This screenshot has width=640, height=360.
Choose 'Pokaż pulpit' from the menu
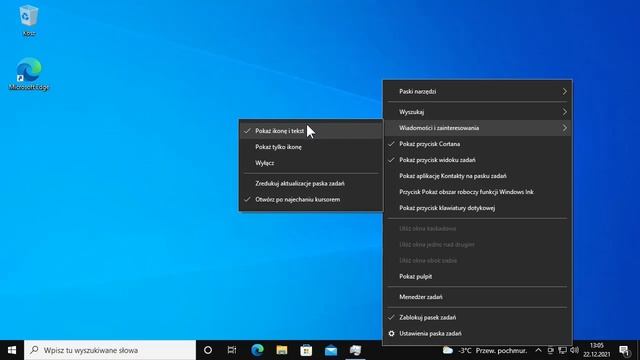click(x=477, y=277)
